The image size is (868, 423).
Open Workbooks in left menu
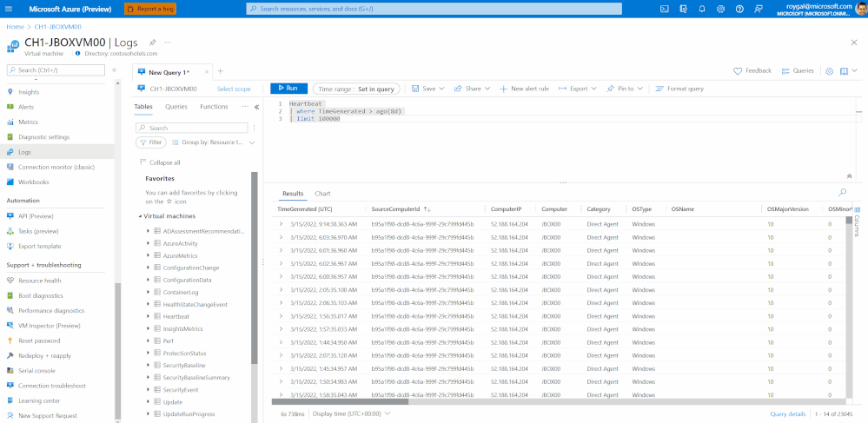click(33, 182)
